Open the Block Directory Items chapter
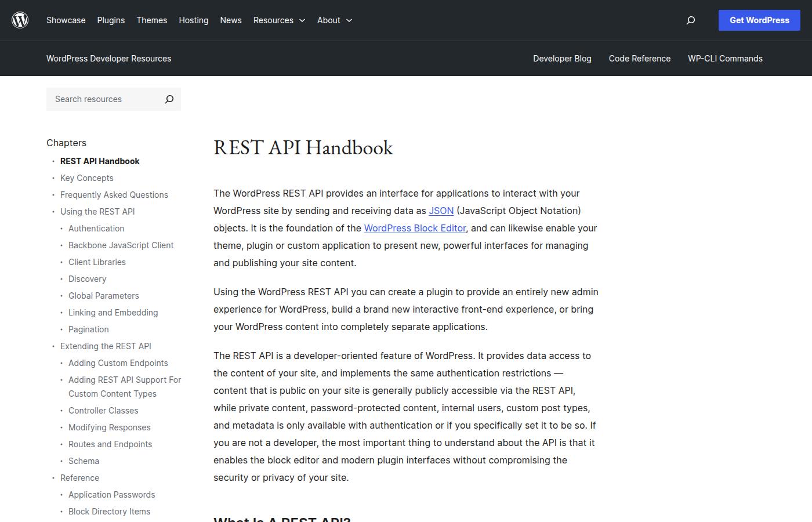812x522 pixels. (x=109, y=512)
